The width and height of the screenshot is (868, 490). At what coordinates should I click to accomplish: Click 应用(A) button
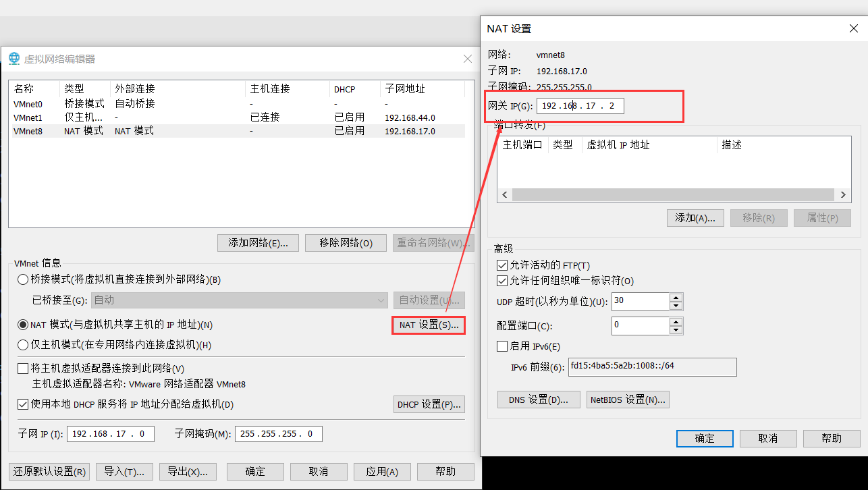(x=382, y=471)
